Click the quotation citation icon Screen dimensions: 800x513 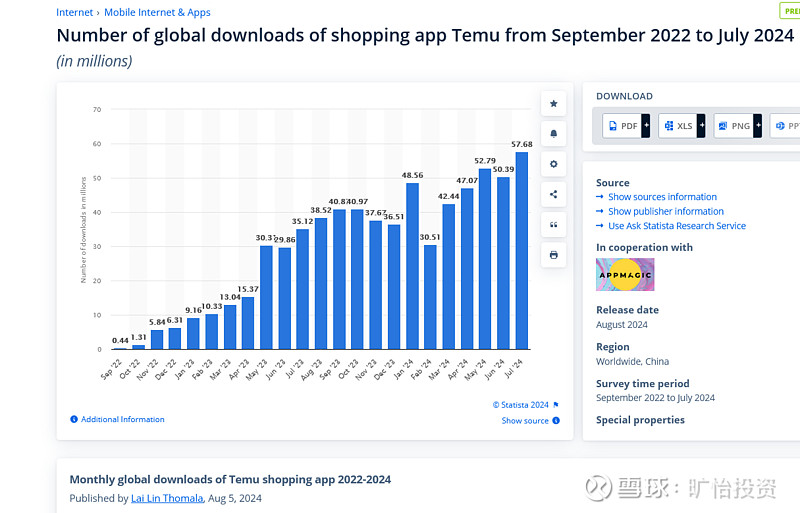554,225
